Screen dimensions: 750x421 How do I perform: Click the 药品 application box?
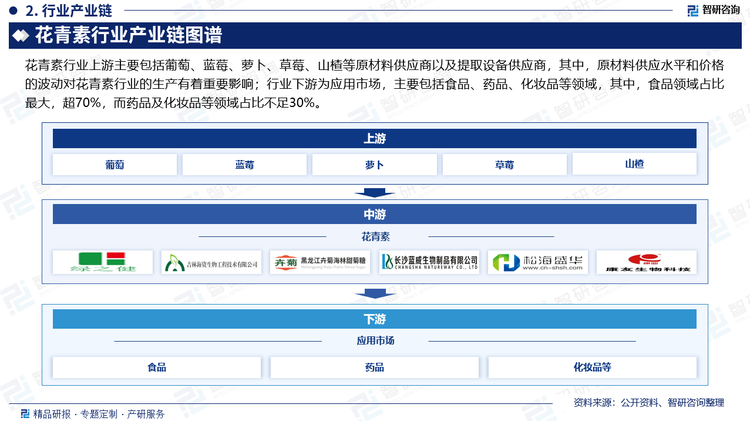coord(375,367)
